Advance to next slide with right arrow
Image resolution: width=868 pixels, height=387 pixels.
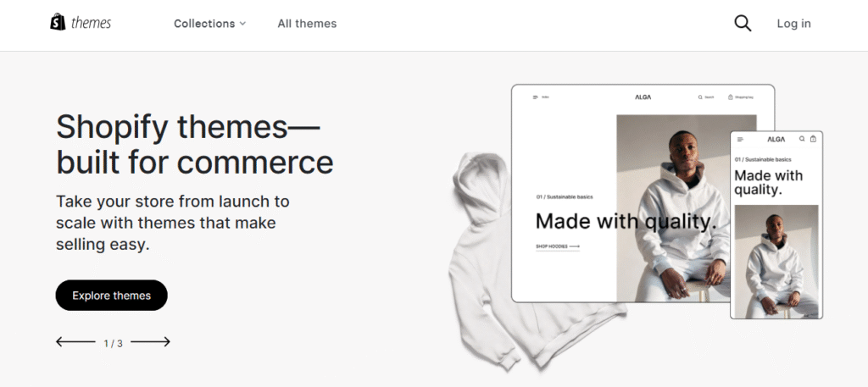150,342
